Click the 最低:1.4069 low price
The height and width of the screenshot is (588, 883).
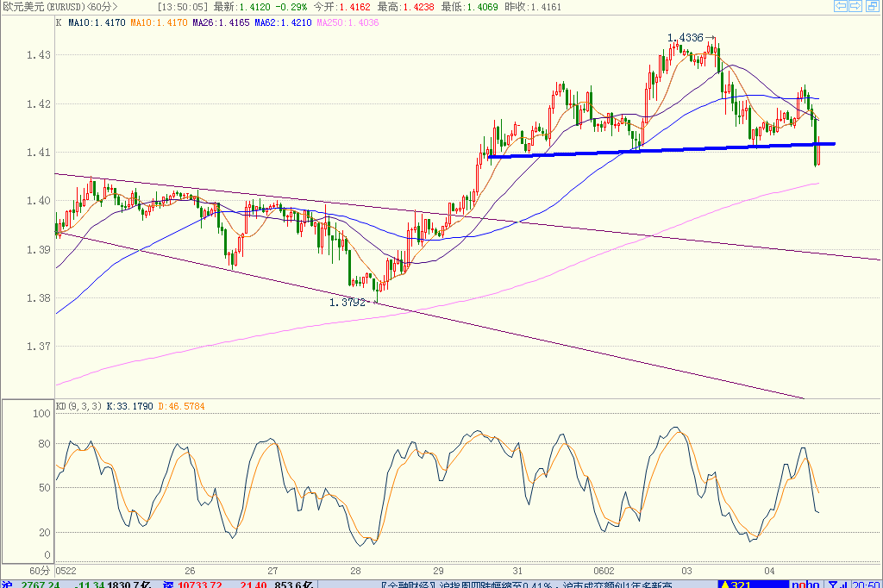coord(469,7)
